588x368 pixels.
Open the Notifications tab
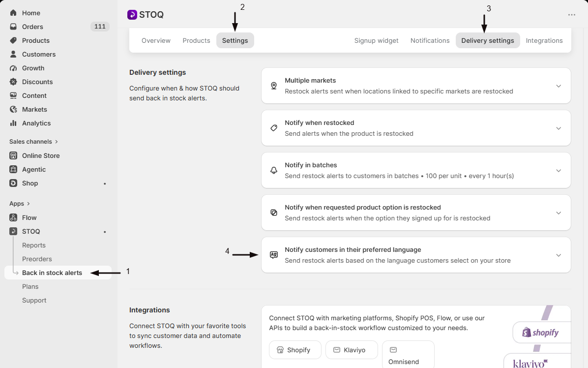point(430,40)
